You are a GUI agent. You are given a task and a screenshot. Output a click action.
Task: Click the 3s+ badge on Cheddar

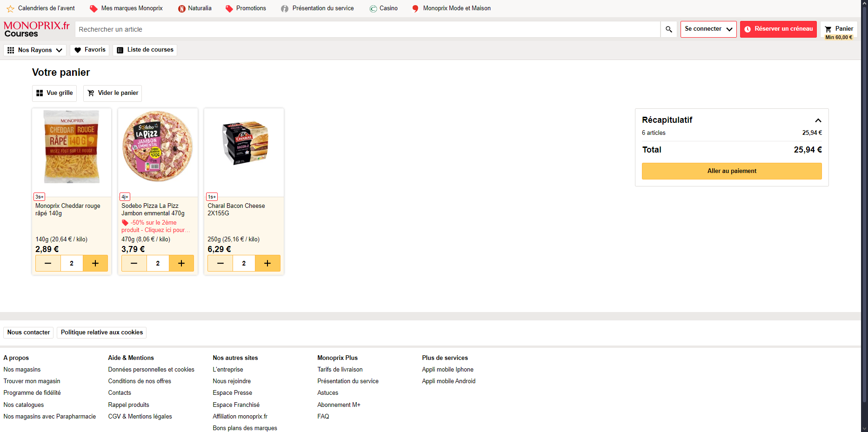pos(40,197)
